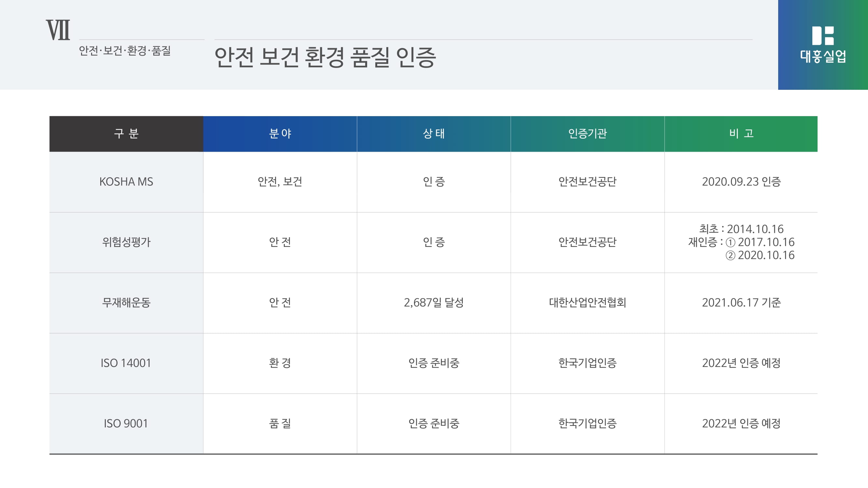
Task: Select the 구분 column header
Action: pyautogui.click(x=126, y=134)
